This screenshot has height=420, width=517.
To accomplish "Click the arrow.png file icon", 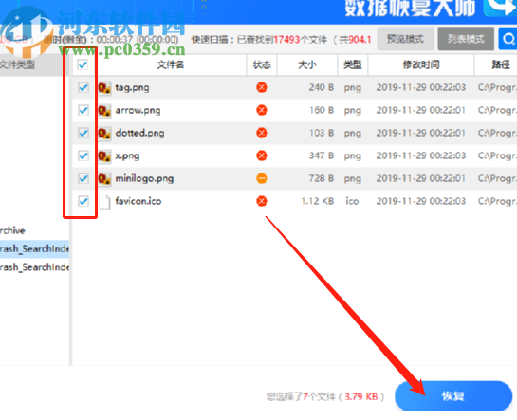I will pyautogui.click(x=104, y=111).
